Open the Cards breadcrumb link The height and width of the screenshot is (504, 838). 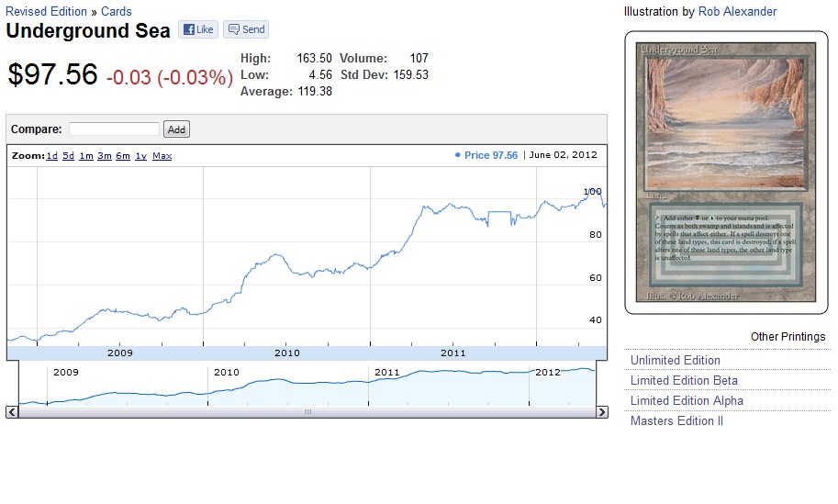tap(116, 12)
